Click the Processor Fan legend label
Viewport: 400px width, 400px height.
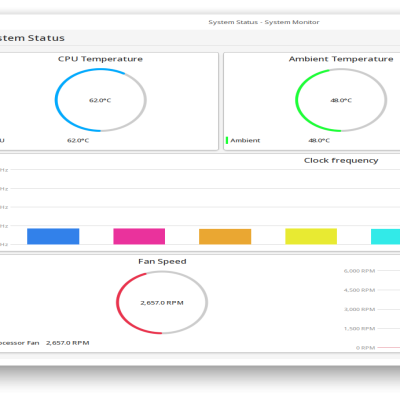(19, 343)
